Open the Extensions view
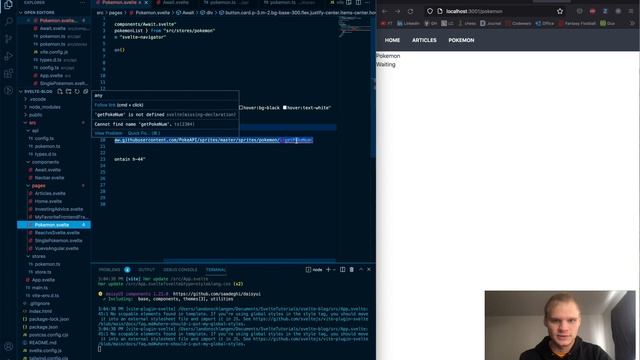This screenshot has height=360, width=640. pos(8,73)
